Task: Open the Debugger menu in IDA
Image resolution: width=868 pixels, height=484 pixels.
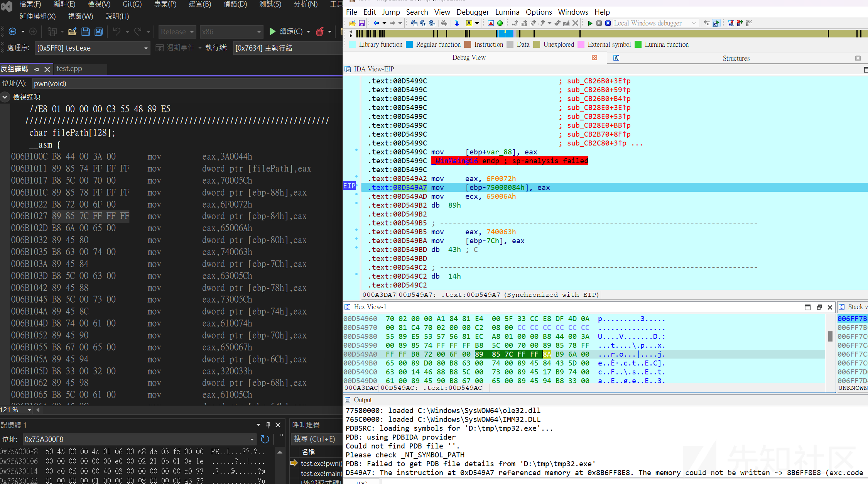Action: point(473,12)
